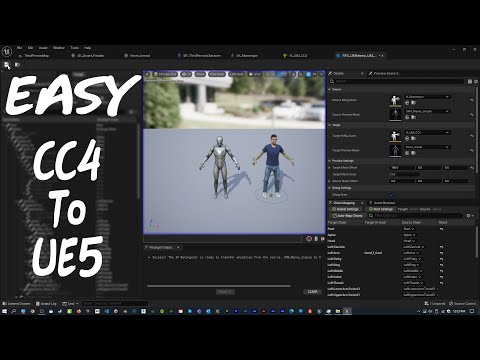This screenshot has height=360, width=480.
Task: Open the File menu
Action: [x=19, y=48]
